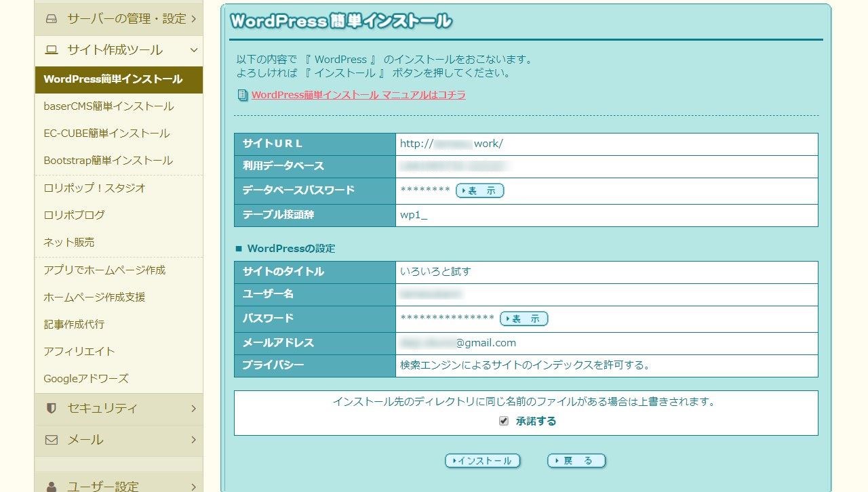This screenshot has width=868, height=492.
Task: Open WordPress簡単インストール menu item
Action: point(119,79)
